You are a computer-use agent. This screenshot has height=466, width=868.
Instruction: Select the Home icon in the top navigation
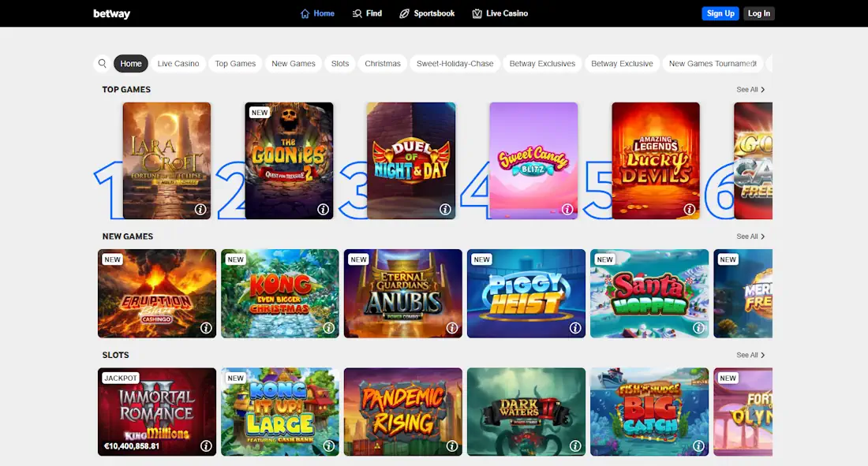(306, 13)
